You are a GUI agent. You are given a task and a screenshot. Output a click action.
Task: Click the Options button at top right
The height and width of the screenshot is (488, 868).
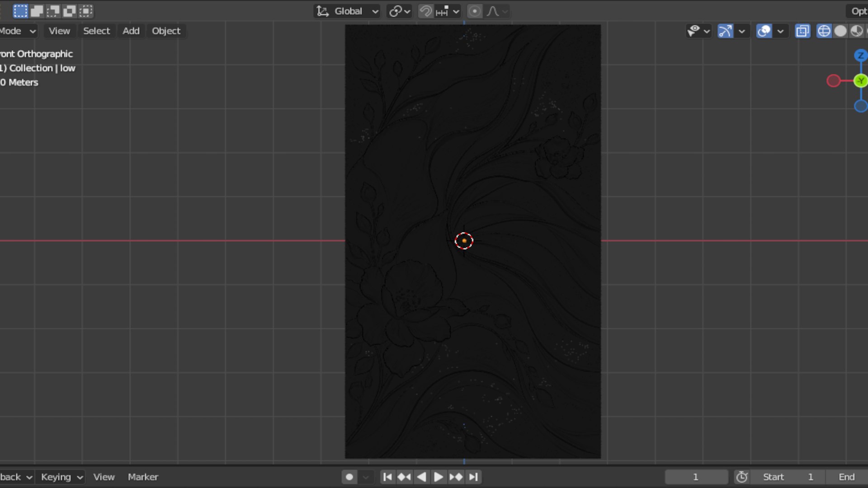point(857,11)
